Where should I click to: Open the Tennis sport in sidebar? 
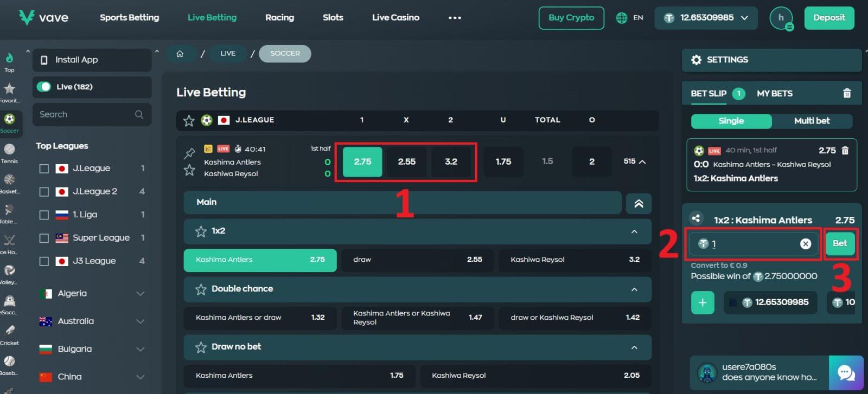9,153
